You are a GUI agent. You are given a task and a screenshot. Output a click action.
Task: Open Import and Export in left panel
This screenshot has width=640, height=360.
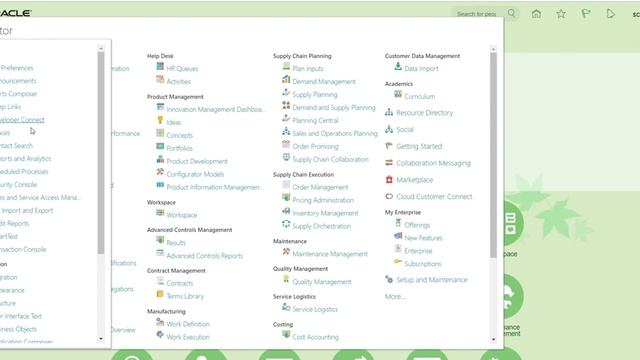click(x=27, y=211)
